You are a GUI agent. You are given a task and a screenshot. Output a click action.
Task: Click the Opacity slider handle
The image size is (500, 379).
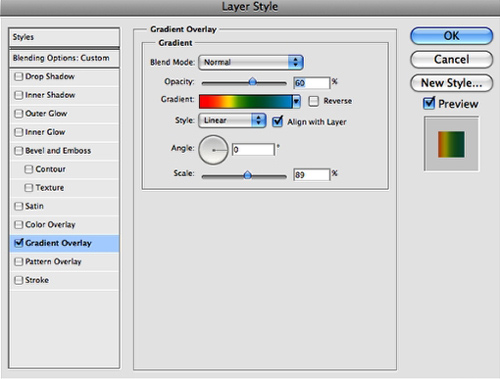253,81
